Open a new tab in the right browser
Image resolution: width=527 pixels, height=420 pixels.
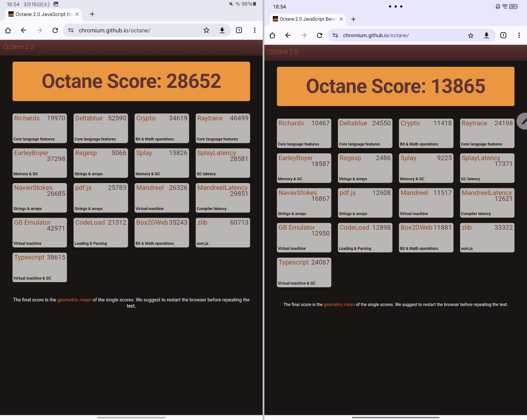coord(353,19)
